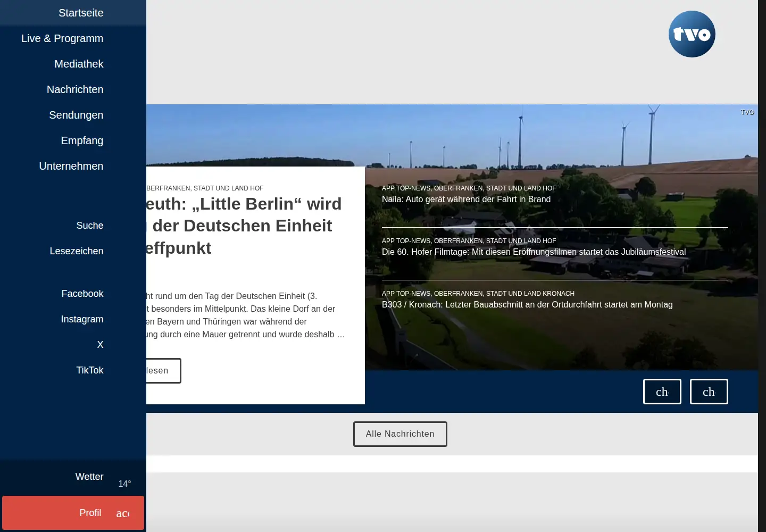Open Lesezeichen bookmarks
Viewport: 766px width, 532px height.
(x=73, y=251)
